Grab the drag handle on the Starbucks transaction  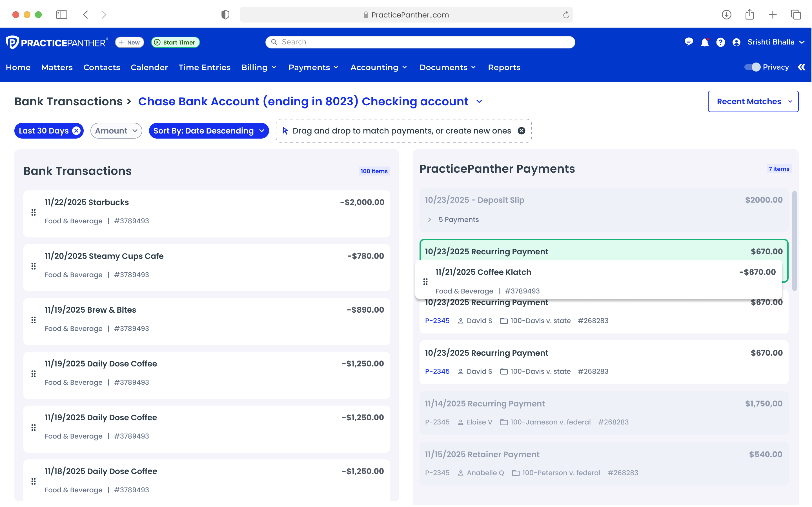tap(33, 212)
